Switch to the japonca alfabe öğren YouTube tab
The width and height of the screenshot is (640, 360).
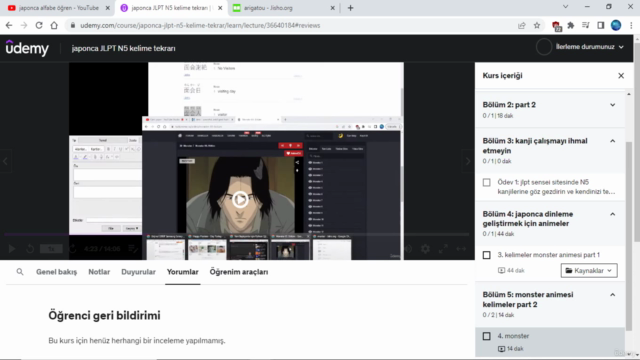(x=58, y=8)
